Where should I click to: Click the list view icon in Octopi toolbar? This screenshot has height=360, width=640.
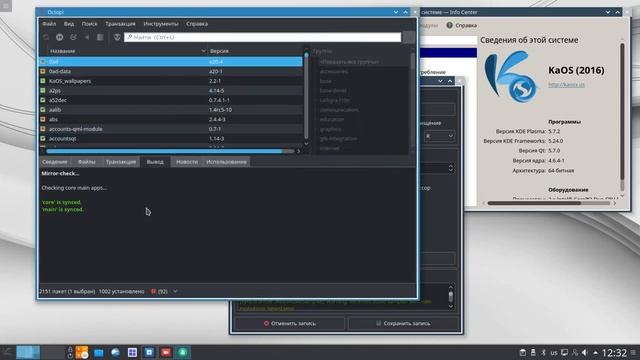pyautogui.click(x=100, y=37)
